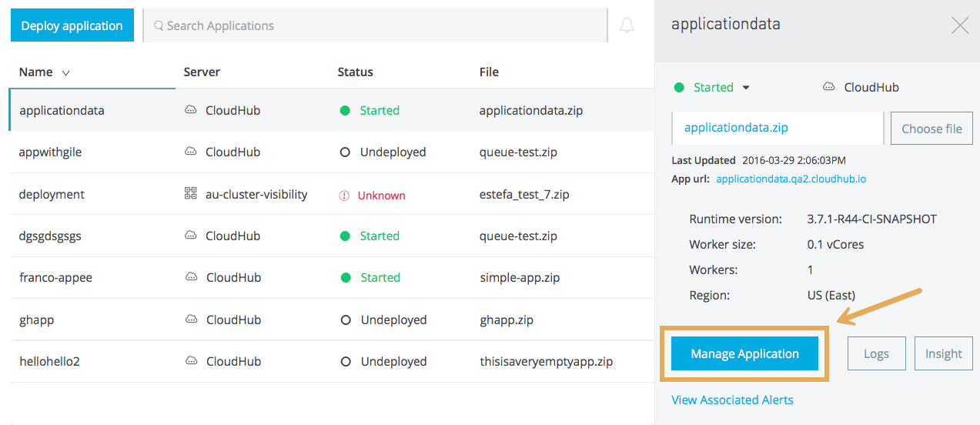Click the undeployed circle in appwithgile row

[345, 152]
